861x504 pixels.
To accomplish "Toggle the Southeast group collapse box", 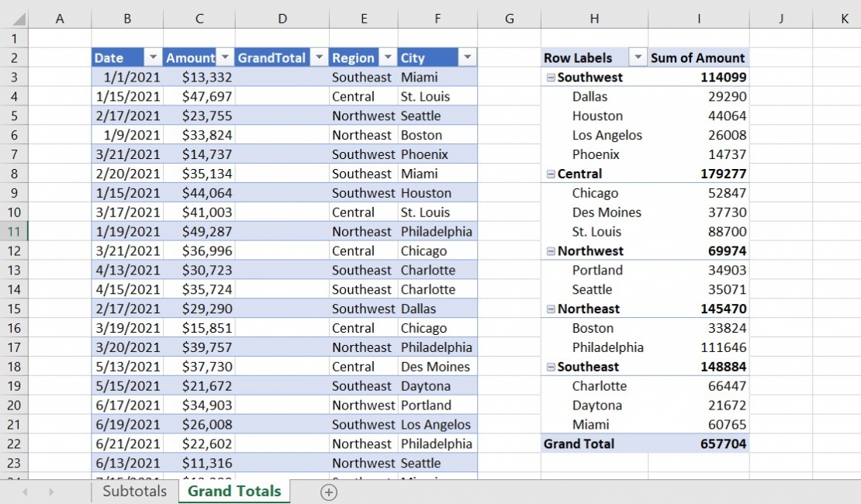I will pos(552,367).
